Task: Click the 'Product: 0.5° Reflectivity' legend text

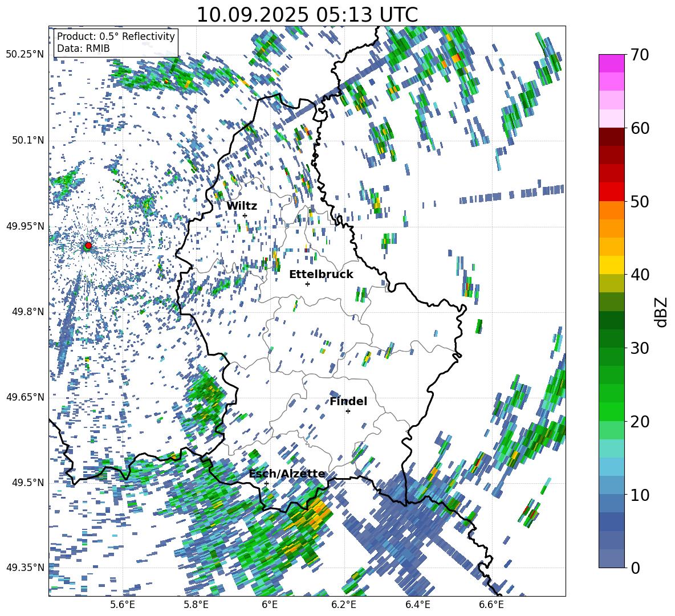Action: pyautogui.click(x=116, y=36)
